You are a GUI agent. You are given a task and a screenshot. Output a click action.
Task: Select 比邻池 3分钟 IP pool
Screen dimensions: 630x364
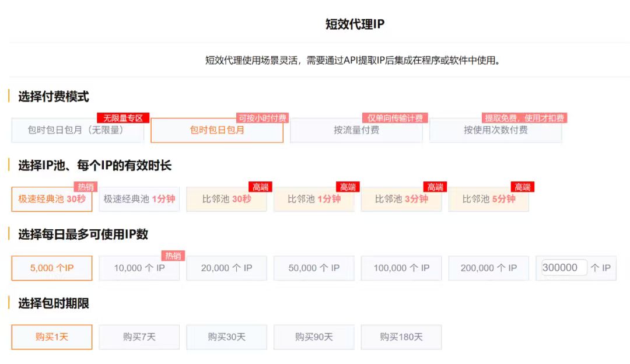coord(401,199)
